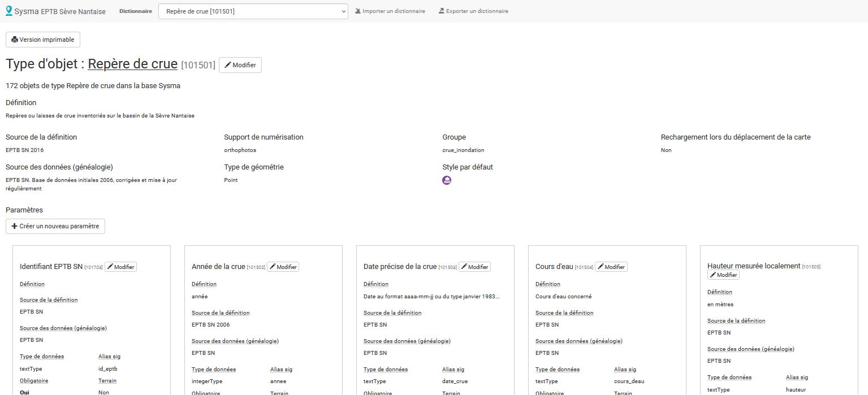Click the plus icon for new parameter
The width and height of the screenshot is (868, 395).
click(15, 226)
